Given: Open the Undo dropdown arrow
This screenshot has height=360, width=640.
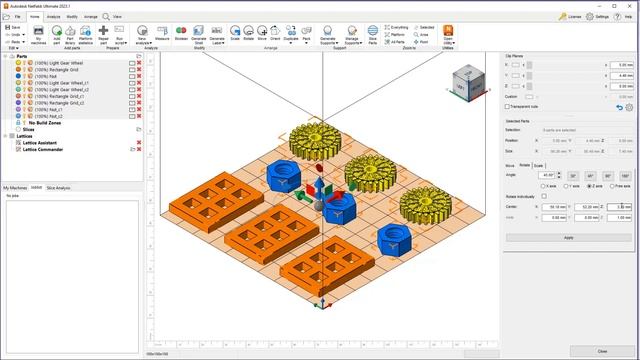Looking at the screenshot, I should (x=24, y=35).
